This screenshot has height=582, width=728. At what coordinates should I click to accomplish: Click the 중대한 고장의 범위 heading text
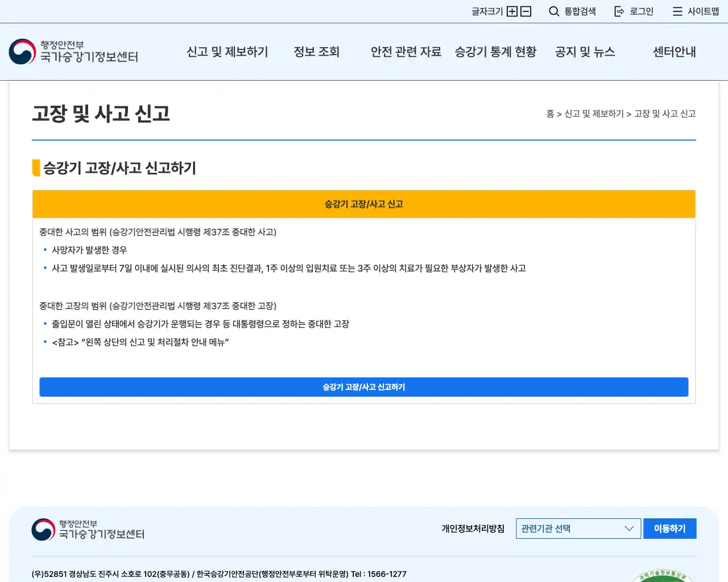[x=158, y=306]
